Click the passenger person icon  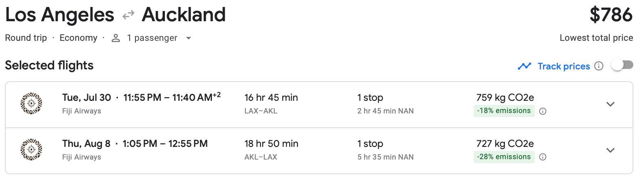(116, 38)
